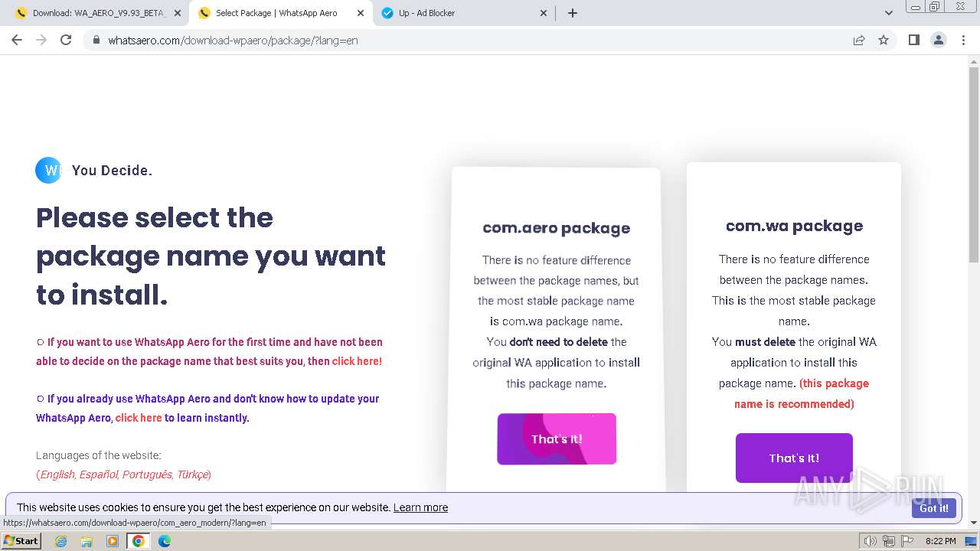Click the com.wa package heading
This screenshot has height=551, width=980.
(794, 226)
